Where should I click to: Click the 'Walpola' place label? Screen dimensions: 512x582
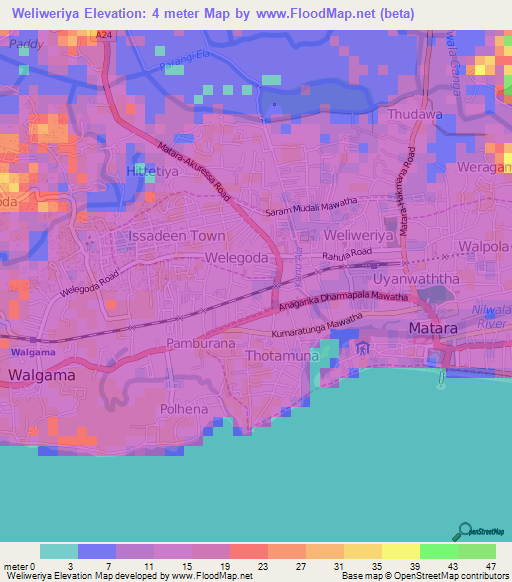pyautogui.click(x=484, y=246)
